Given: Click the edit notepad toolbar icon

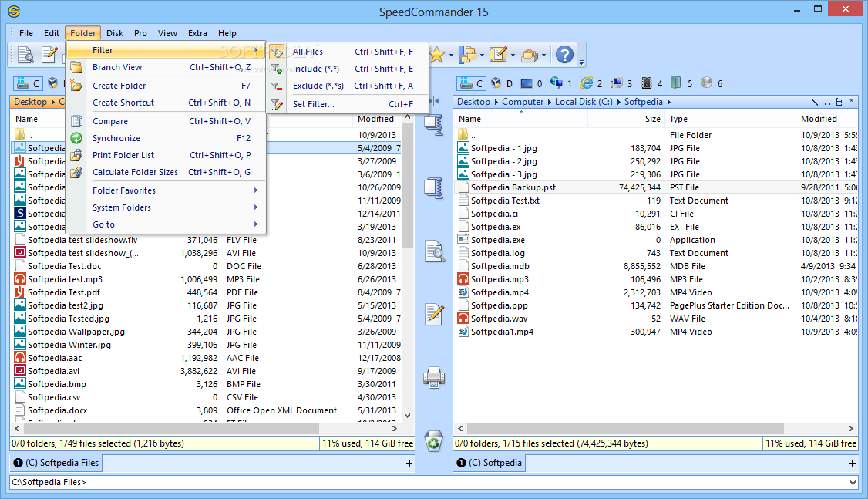Looking at the screenshot, I should tap(498, 54).
